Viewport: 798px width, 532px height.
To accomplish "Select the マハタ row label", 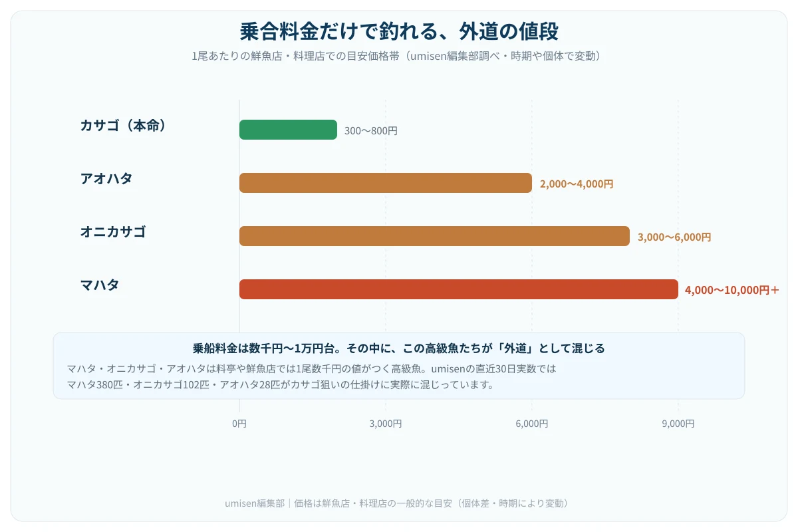I will pos(100,285).
